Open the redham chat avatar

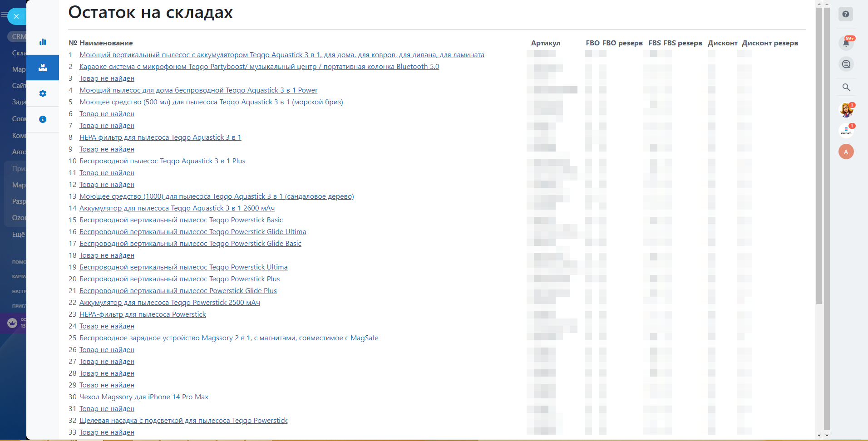pyautogui.click(x=846, y=131)
